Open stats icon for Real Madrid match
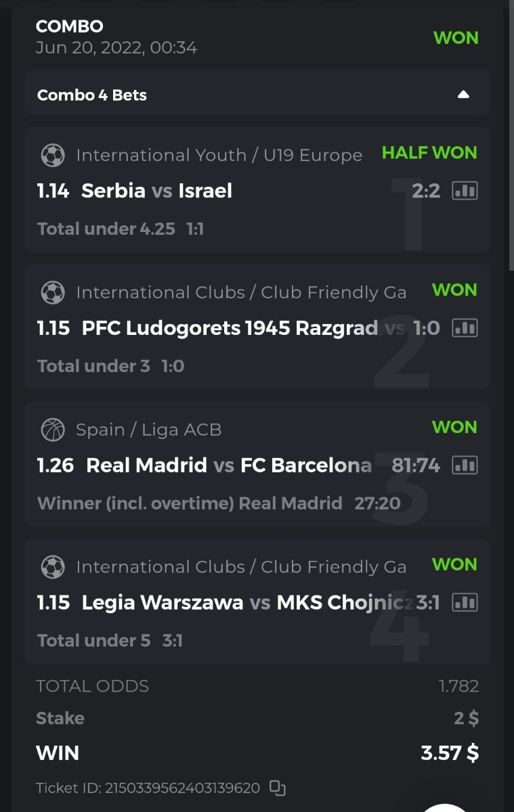514x812 pixels. pos(465,466)
